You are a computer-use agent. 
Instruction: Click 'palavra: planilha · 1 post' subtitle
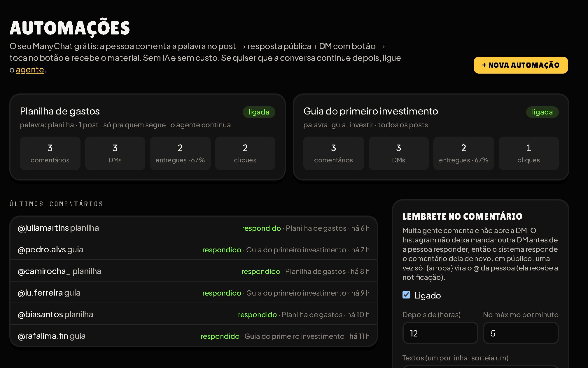click(x=59, y=125)
